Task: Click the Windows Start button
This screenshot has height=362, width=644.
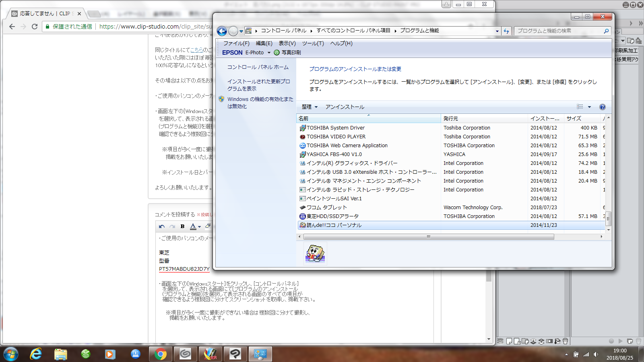Action: click(x=11, y=354)
